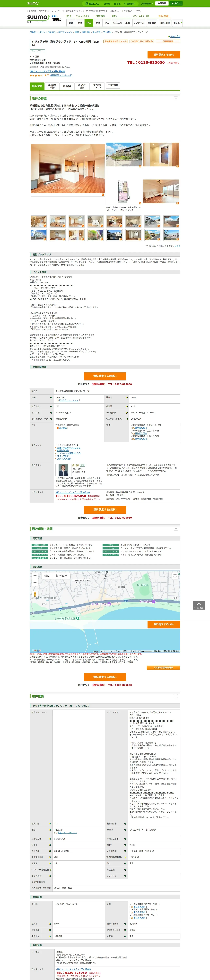Open the フォーシーズンズランド茅ヶ崎本店 link under the price
The height and width of the screenshot is (980, 210).
click(47, 71)
